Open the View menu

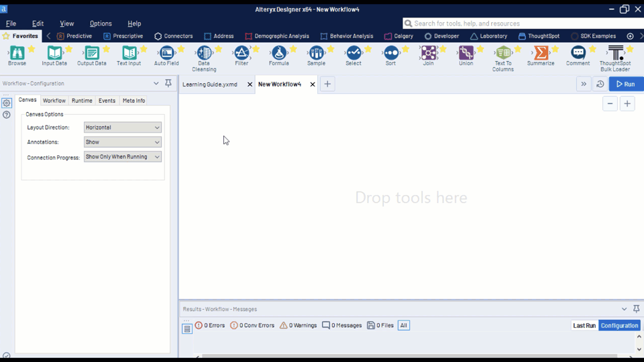pos(67,24)
